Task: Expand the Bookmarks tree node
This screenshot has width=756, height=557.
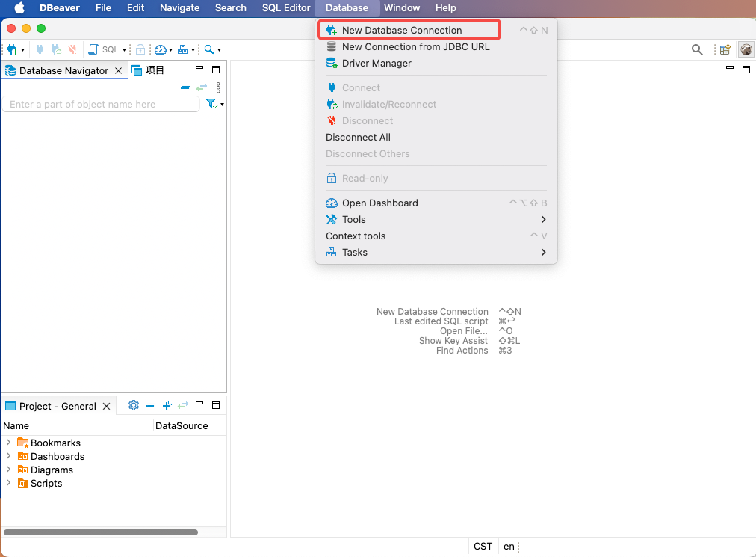Action: 8,443
